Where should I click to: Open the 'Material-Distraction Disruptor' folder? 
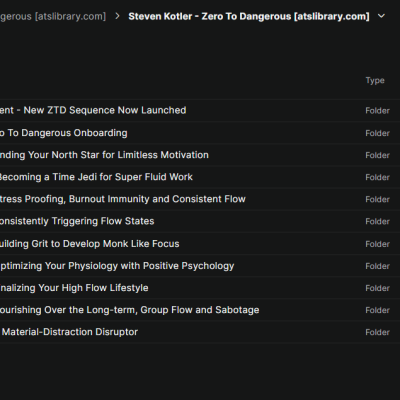click(x=69, y=332)
